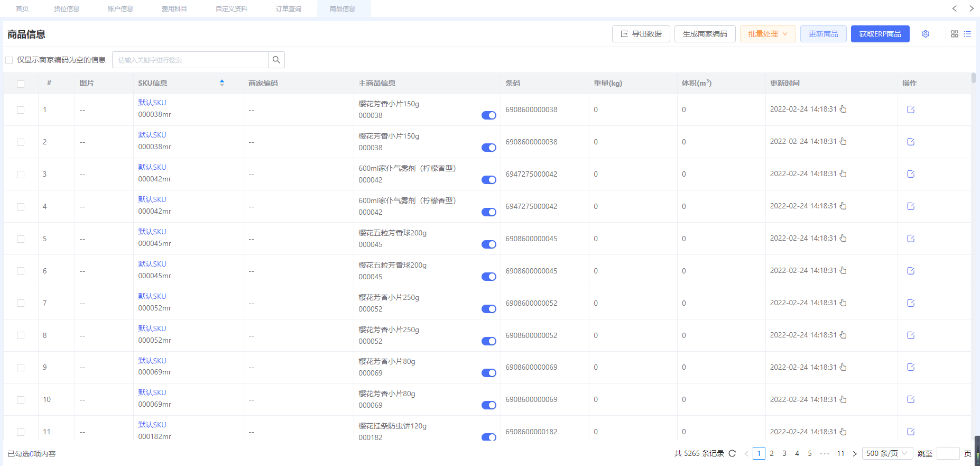Click the 主商品信息 column header
Viewport: 980px width, 466px height.
click(377, 83)
